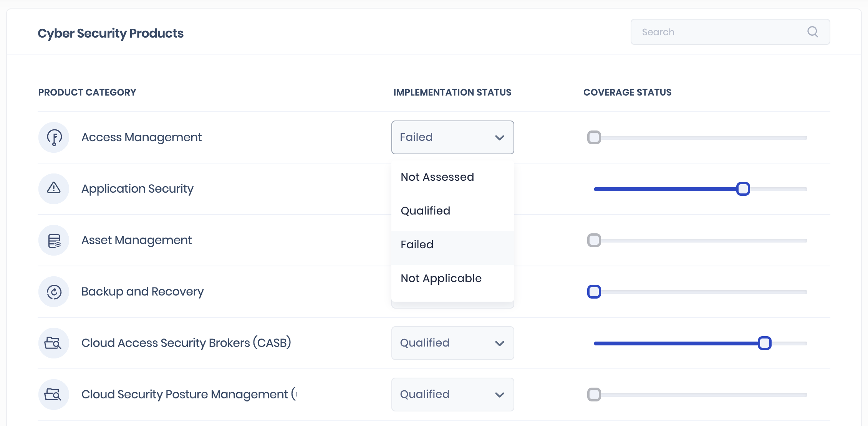Click the Product Category column header

[x=87, y=92]
